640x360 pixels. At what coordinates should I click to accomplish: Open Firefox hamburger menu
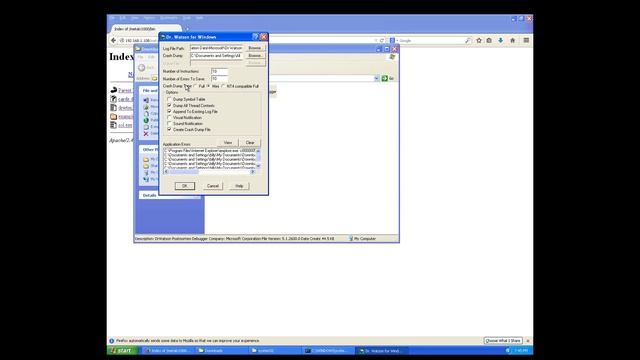[x=526, y=40]
